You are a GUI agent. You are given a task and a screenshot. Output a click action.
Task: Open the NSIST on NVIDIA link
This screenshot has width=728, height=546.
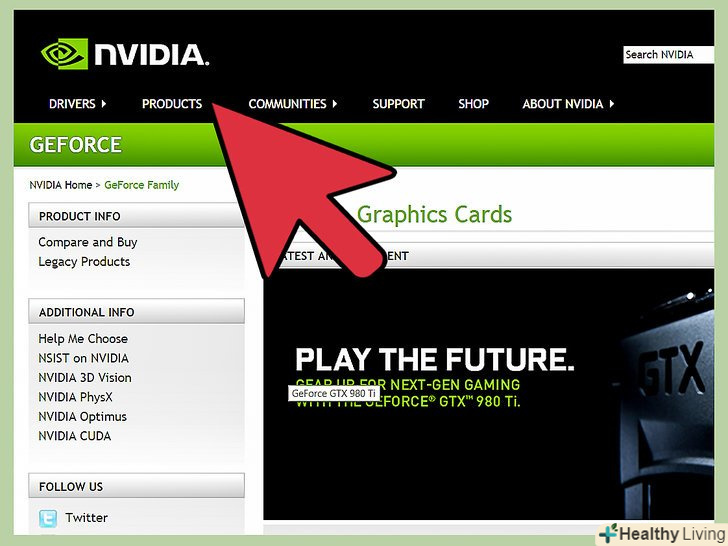tap(84, 358)
